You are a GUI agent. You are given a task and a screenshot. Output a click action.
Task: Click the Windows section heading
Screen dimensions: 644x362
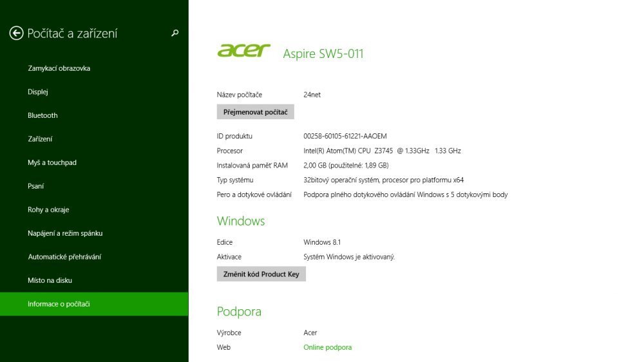pyautogui.click(x=241, y=221)
